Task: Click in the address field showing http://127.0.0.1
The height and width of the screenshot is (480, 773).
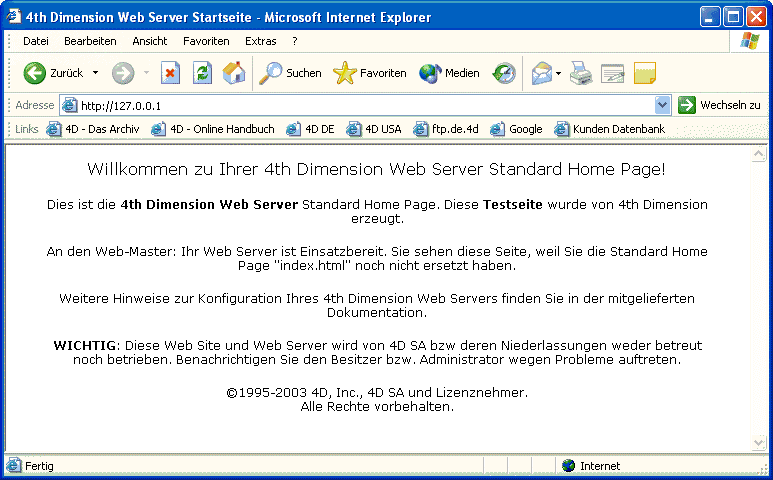Action: coord(360,105)
